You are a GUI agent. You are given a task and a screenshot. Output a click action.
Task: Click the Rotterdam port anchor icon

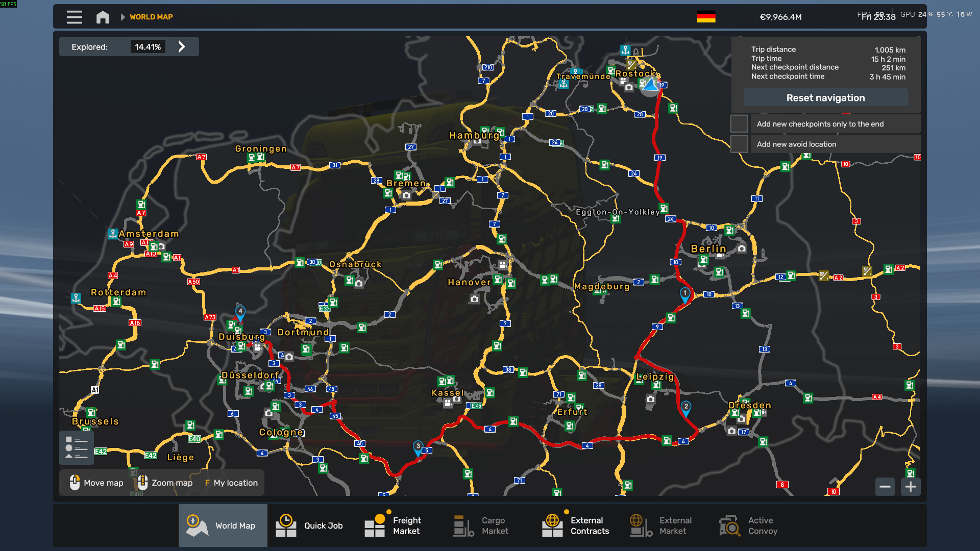pyautogui.click(x=76, y=298)
